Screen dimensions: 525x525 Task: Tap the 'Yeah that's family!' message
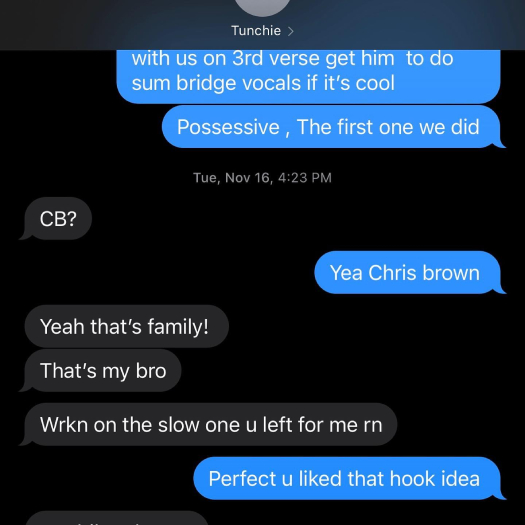[x=127, y=326]
